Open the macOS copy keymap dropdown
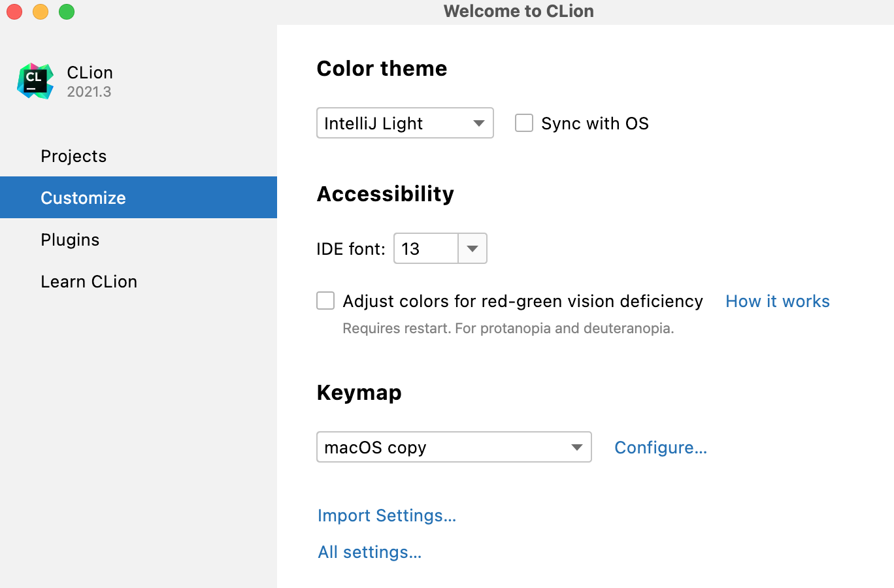Screen dimensions: 894x588 pyautogui.click(x=576, y=447)
